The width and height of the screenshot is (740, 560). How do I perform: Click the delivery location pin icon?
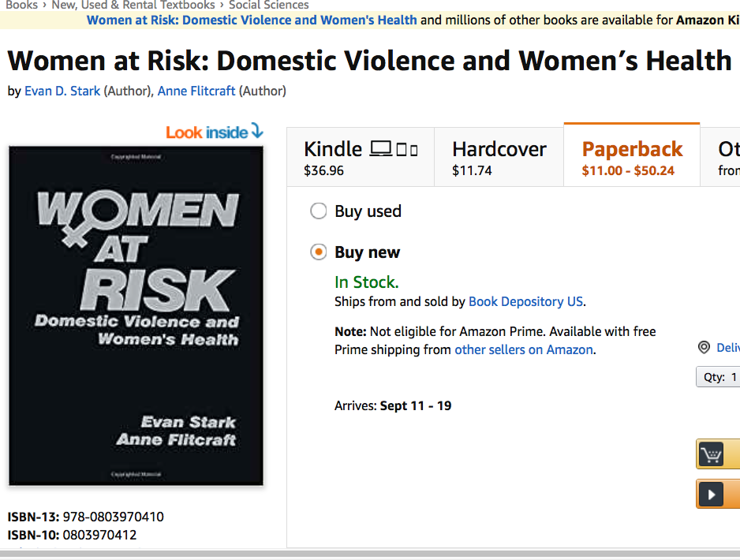click(x=704, y=348)
